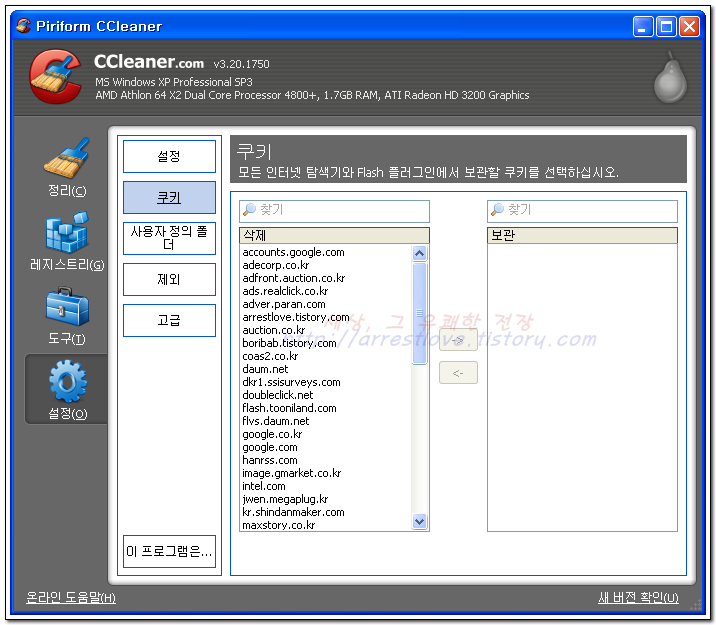716x625 pixels.
Task: Select arrestlove.tistory.com cookie
Action: [x=296, y=317]
